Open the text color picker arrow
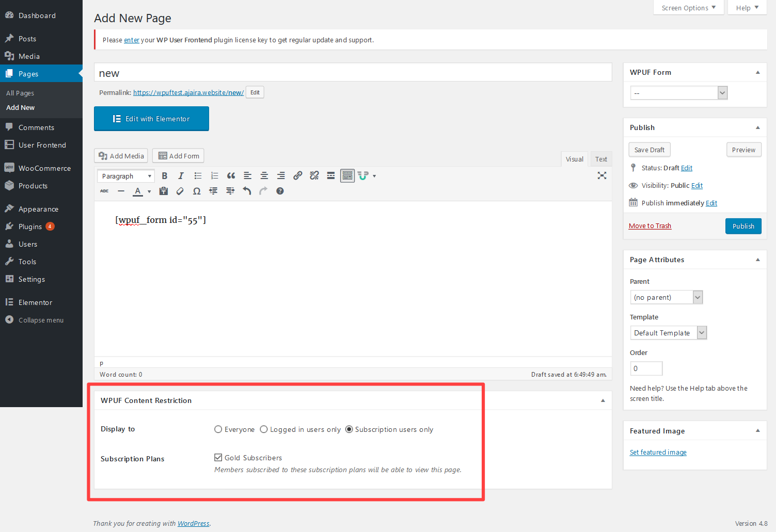The width and height of the screenshot is (776, 532). coord(149,191)
